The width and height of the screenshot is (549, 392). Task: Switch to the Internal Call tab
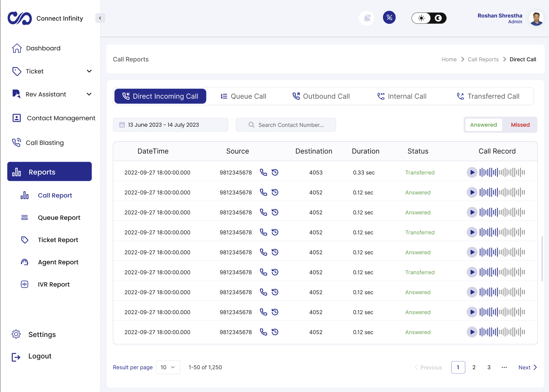pyautogui.click(x=402, y=96)
